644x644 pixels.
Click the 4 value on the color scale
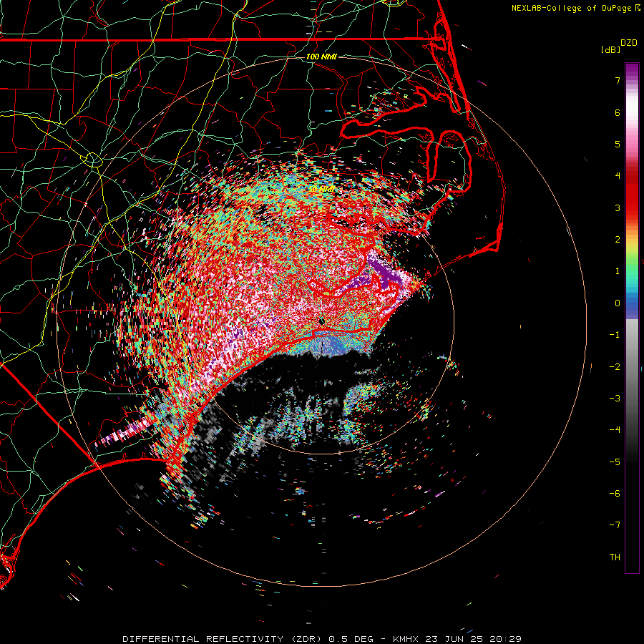618,176
